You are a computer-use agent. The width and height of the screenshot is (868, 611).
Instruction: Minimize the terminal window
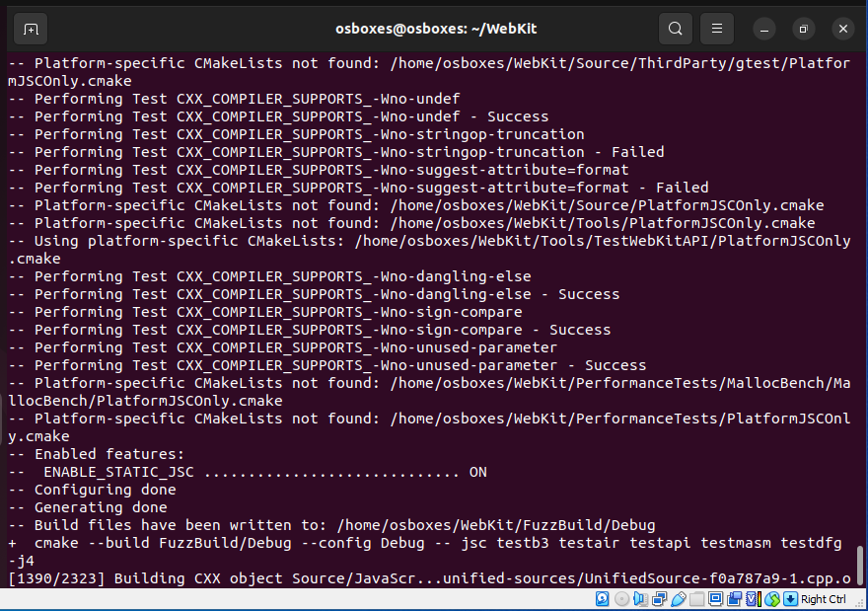tap(764, 29)
